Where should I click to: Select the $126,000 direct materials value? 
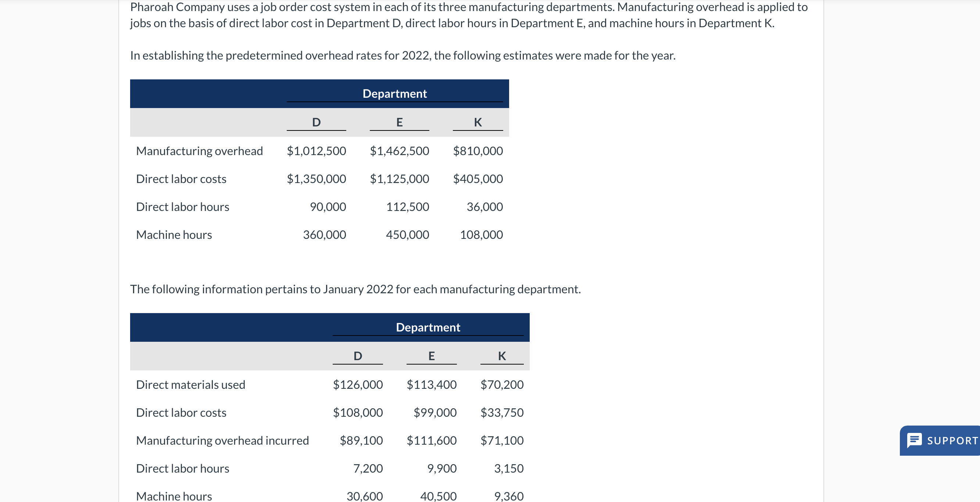coord(358,384)
